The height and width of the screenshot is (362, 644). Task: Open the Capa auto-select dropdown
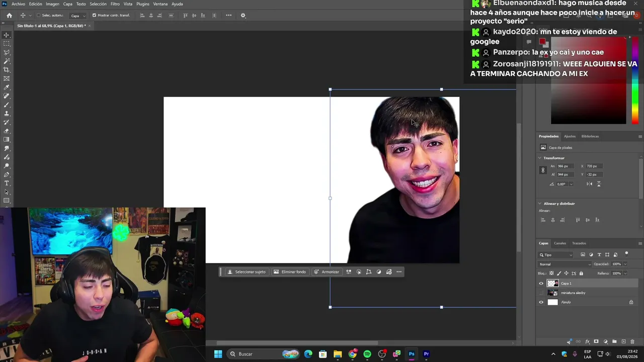77,16
